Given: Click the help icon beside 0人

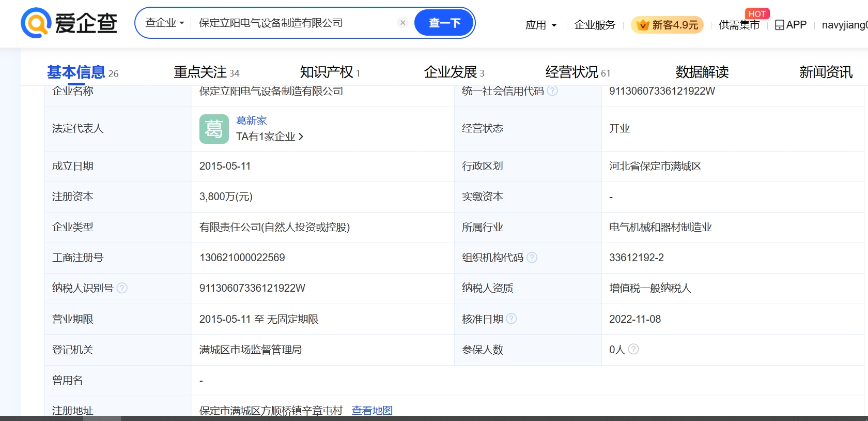Looking at the screenshot, I should click(x=633, y=349).
